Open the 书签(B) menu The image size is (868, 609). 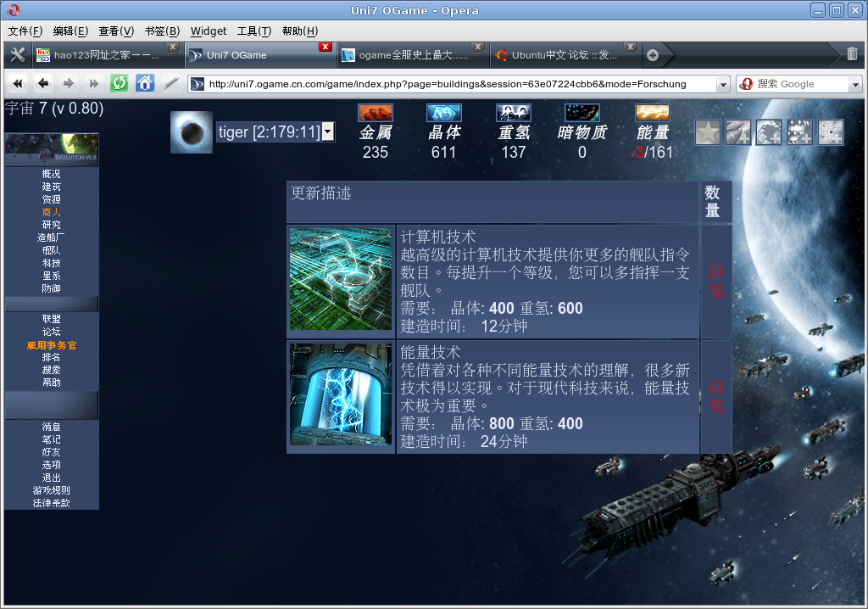pos(162,31)
